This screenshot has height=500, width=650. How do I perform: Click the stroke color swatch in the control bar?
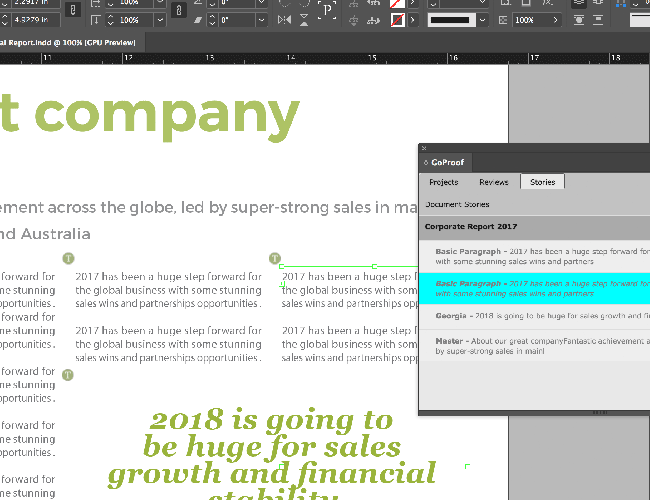397,20
